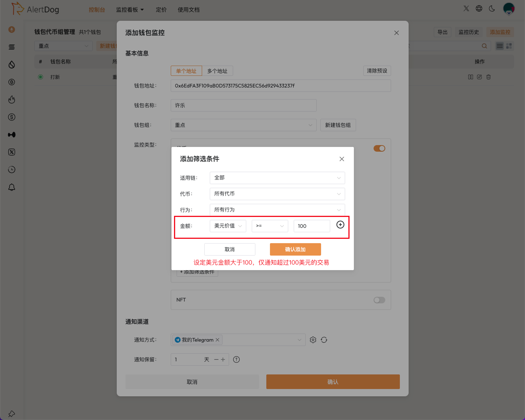Switch to grid view layout
The width and height of the screenshot is (525, 420).
[509, 46]
